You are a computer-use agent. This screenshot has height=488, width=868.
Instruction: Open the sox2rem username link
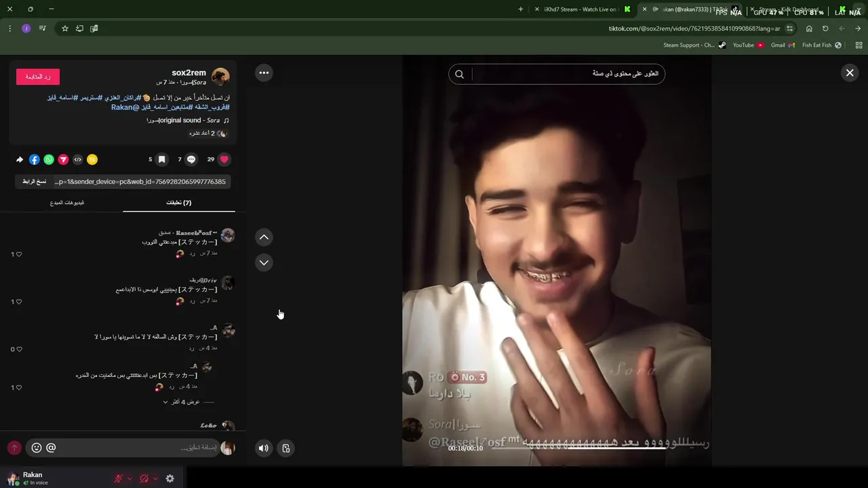189,73
